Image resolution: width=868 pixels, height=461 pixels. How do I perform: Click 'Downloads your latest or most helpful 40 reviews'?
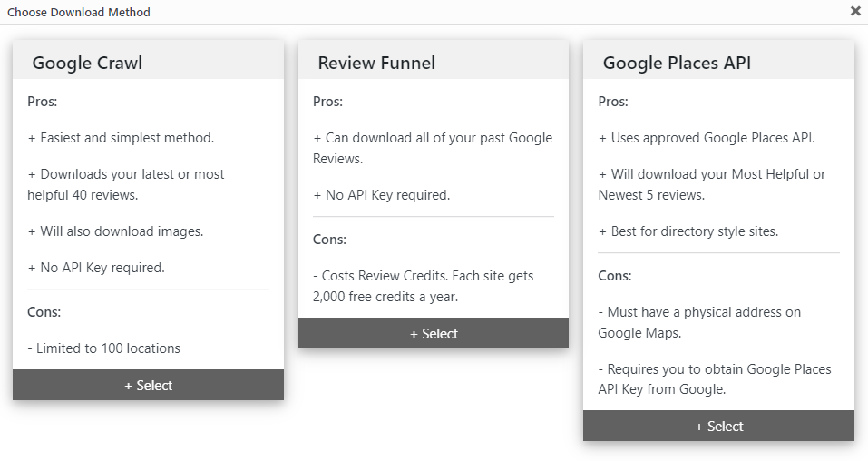126,184
